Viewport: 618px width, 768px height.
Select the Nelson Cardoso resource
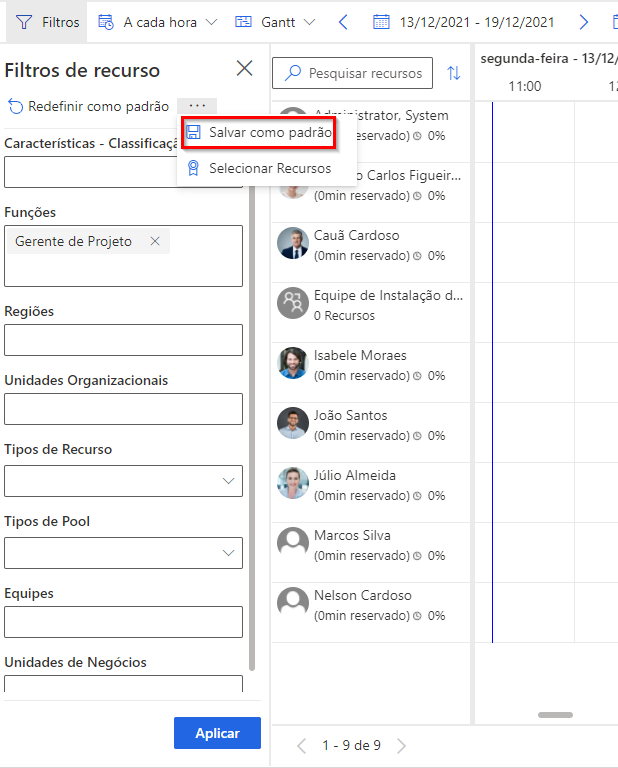point(371,613)
